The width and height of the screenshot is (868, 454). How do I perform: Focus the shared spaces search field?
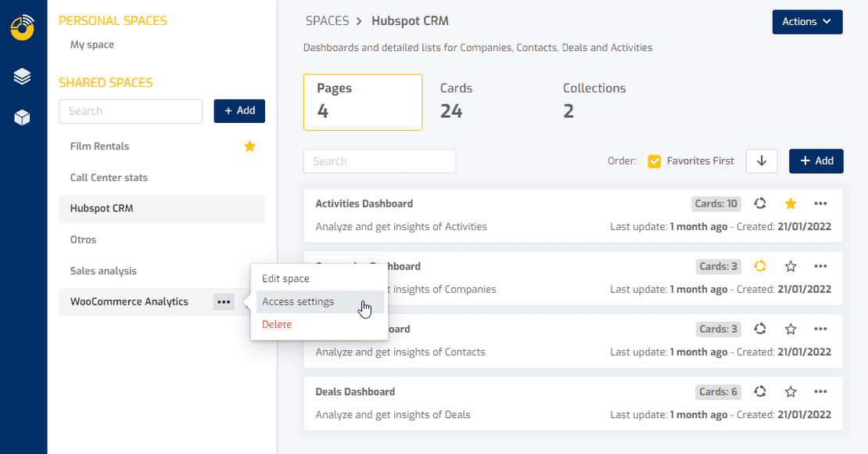(x=131, y=111)
